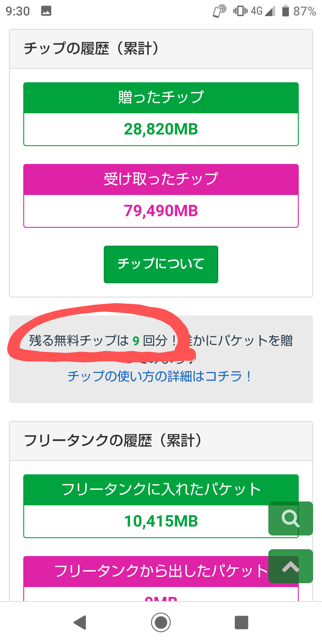This screenshot has height=644, width=322.
Task: Tap the cast/NFC status bar icon
Action: point(219,11)
